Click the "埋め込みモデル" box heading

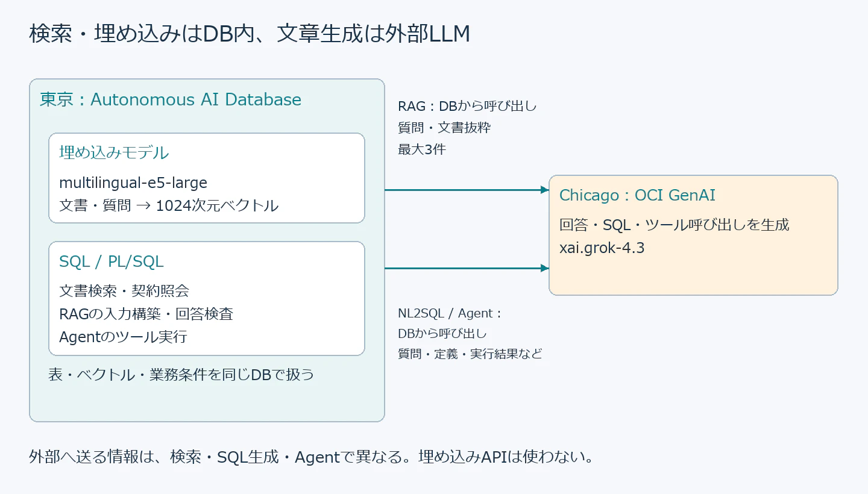[114, 152]
